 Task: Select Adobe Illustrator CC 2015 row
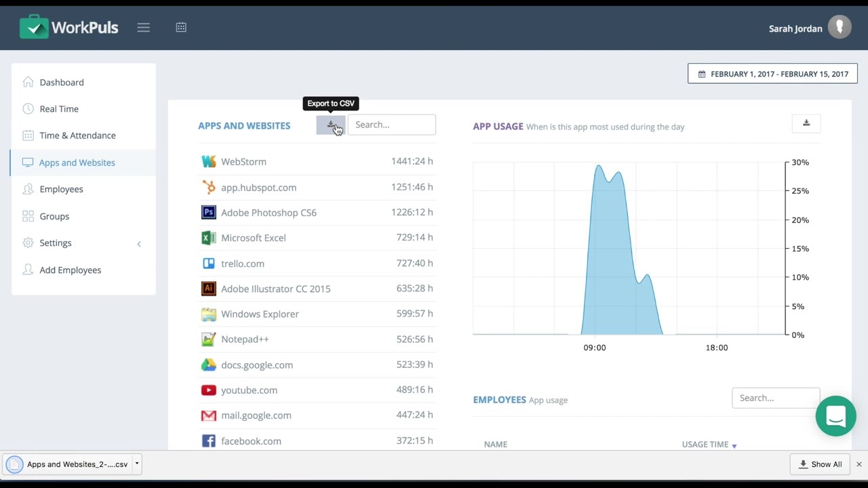tap(317, 289)
